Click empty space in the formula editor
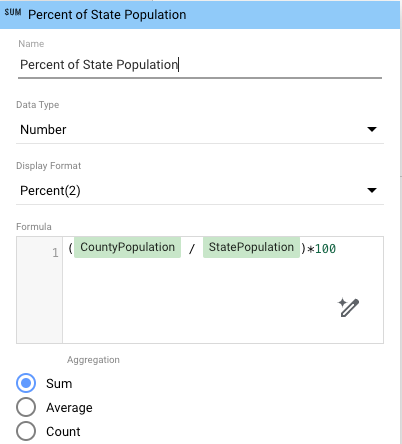The image size is (402, 444). [x=200, y=300]
